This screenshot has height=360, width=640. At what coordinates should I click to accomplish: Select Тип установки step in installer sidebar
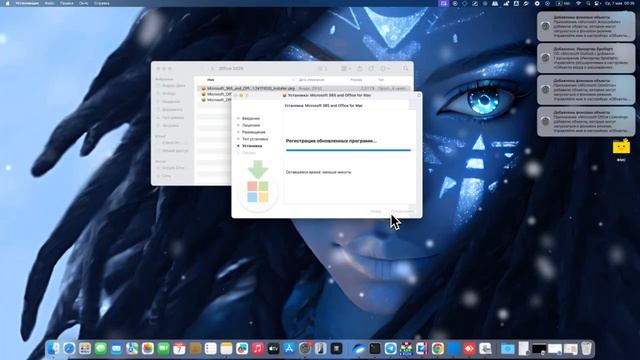(255, 139)
